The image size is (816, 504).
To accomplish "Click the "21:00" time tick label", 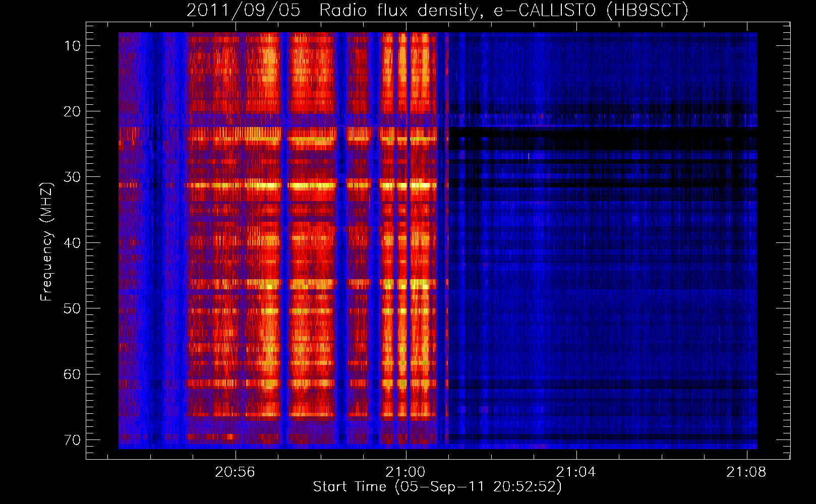I will tap(405, 472).
